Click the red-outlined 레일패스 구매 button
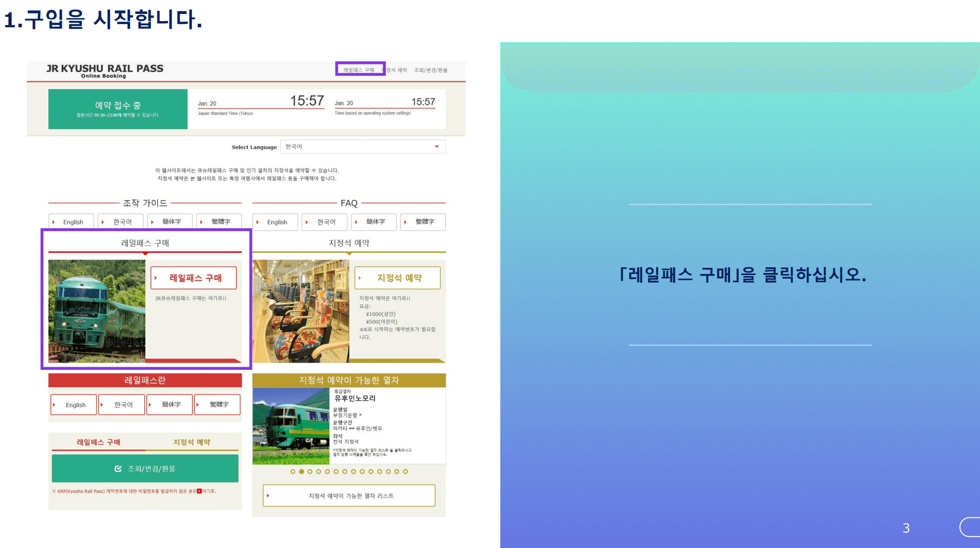 point(194,278)
